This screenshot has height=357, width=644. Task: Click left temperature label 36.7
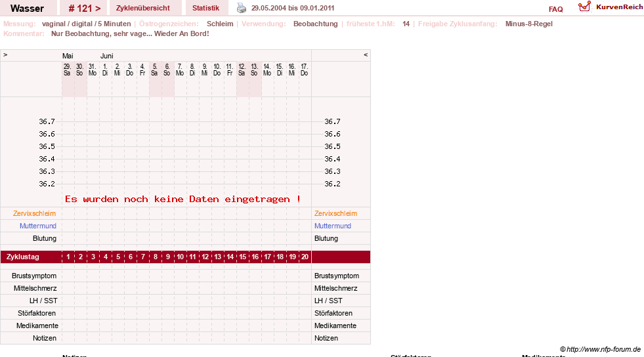(47, 121)
